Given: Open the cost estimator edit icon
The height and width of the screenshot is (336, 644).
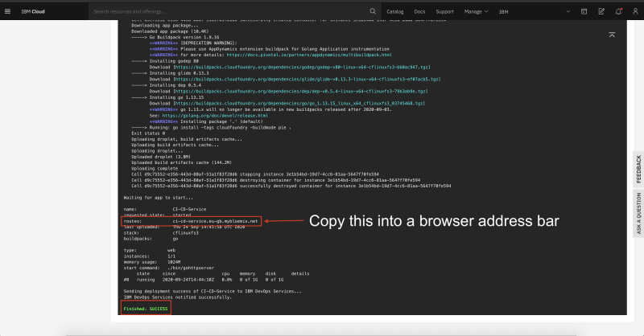Looking at the screenshot, I should 601,11.
